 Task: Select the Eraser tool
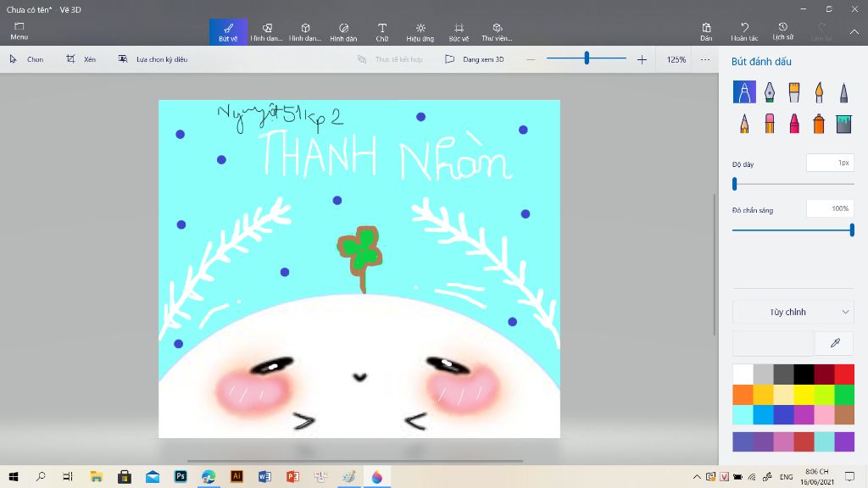770,123
